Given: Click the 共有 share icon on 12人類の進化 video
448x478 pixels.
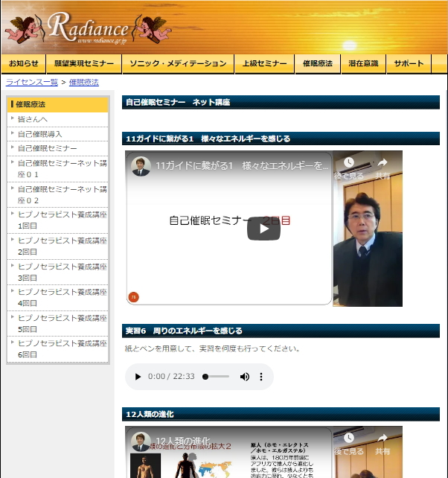Looking at the screenshot, I should (383, 438).
